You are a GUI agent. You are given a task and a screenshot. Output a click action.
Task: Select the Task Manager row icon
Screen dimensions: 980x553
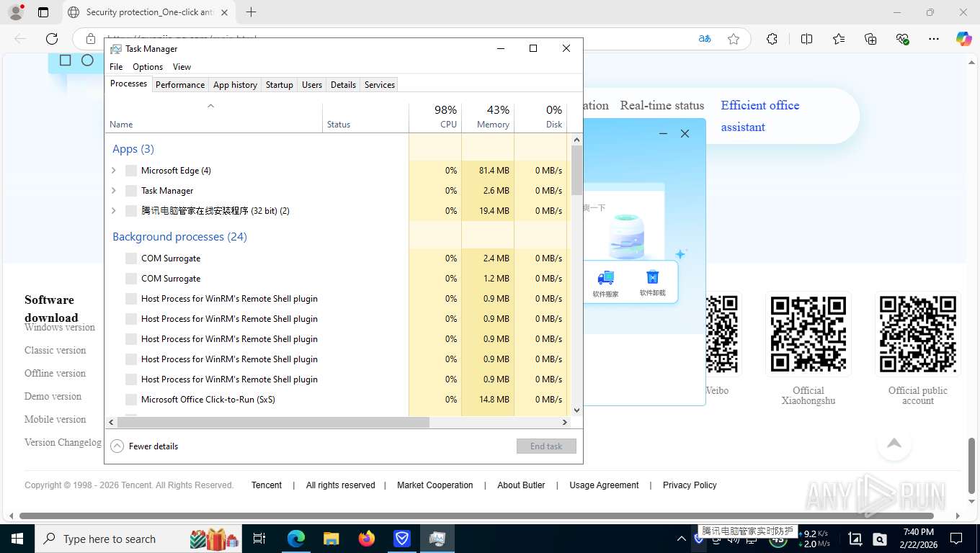131,191
